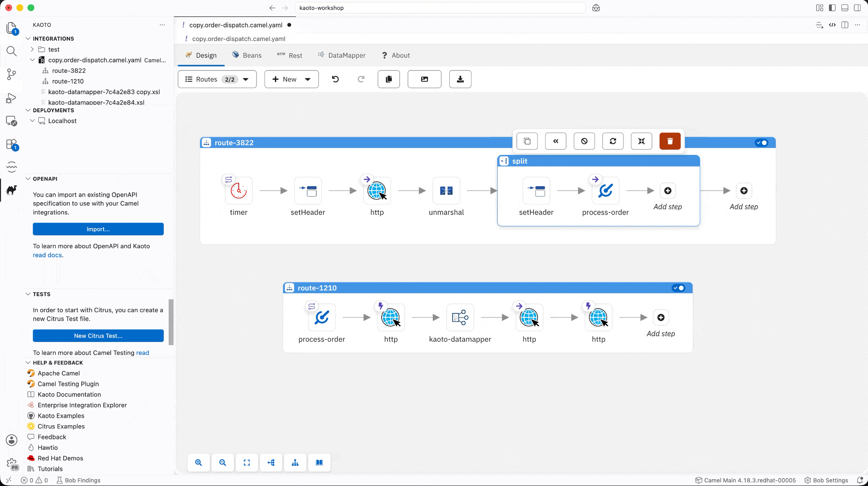Image resolution: width=868 pixels, height=486 pixels.
Task: Switch to the Beans tab
Action: [x=247, y=56]
